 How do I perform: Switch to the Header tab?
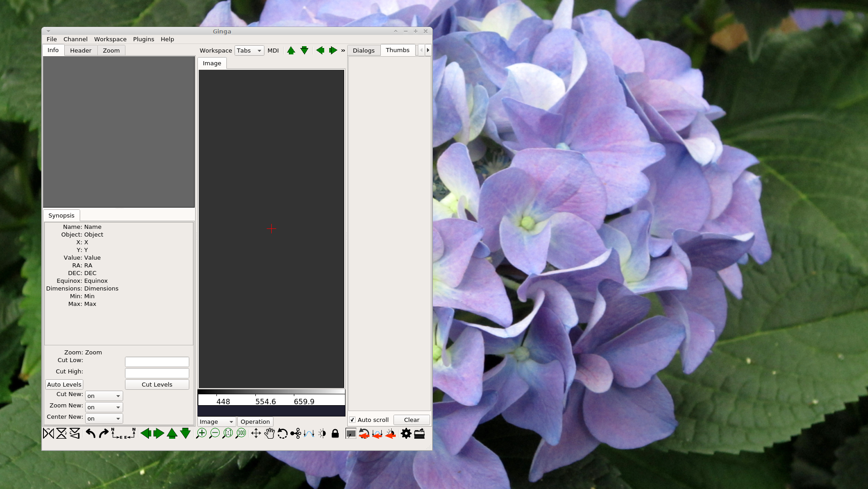[81, 50]
